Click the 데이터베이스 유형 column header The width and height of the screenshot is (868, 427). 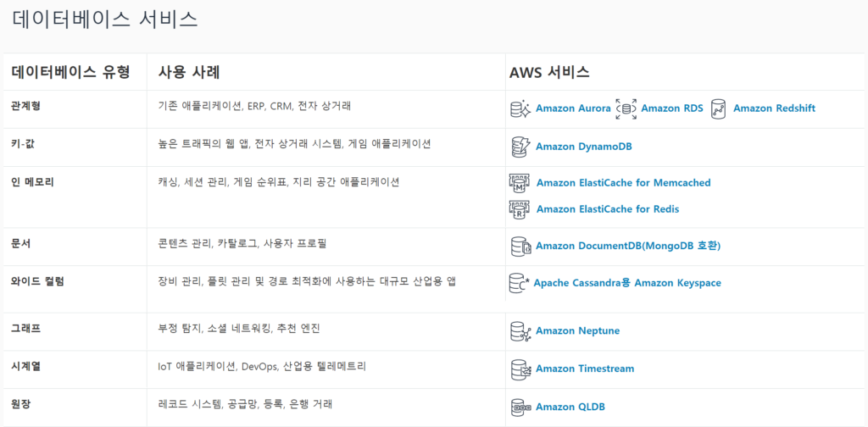coord(70,72)
